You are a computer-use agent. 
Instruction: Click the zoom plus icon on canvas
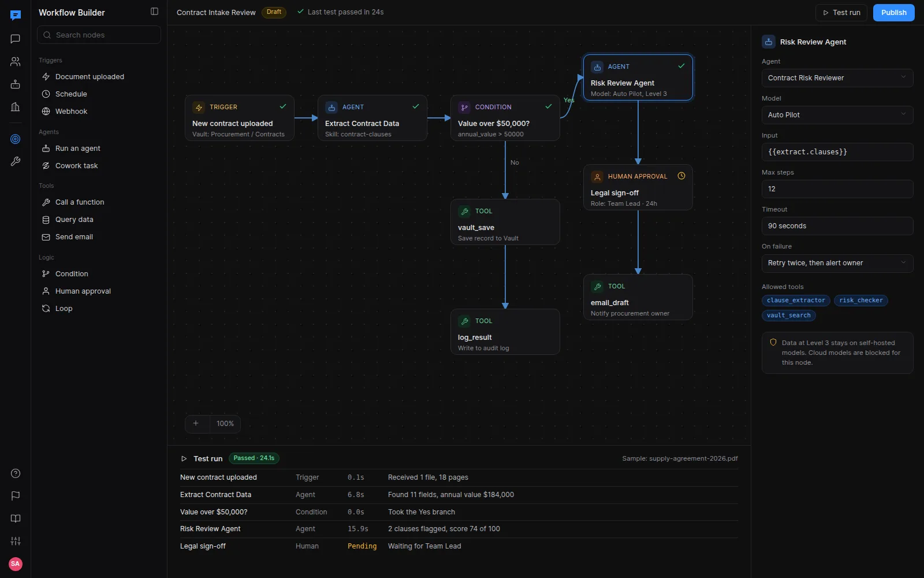(x=196, y=424)
